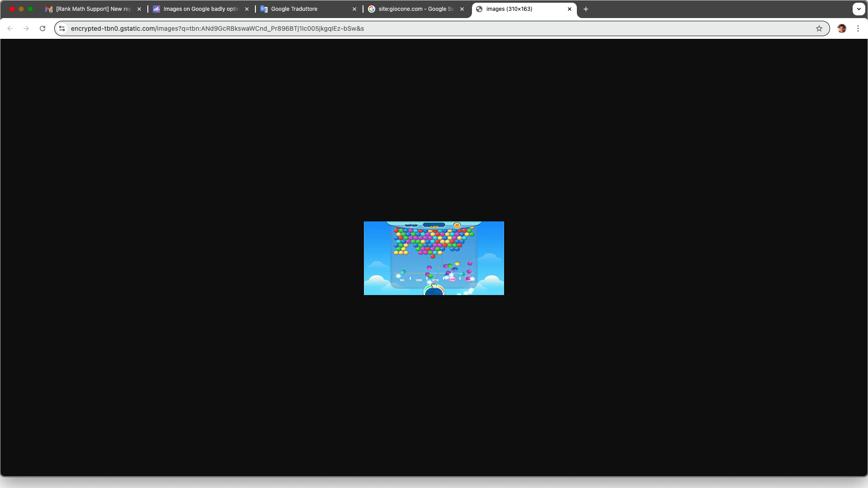Switch to the site:giocone.com Google Search tab

[x=416, y=9]
